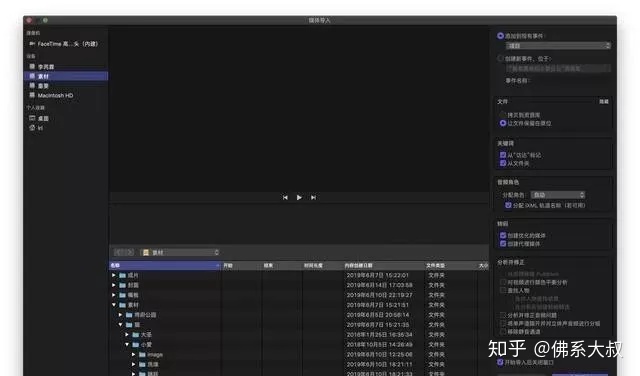Viewport: 640px width, 376px height.
Task: Choose 添加到现有事件 radio option
Action: 500,36
